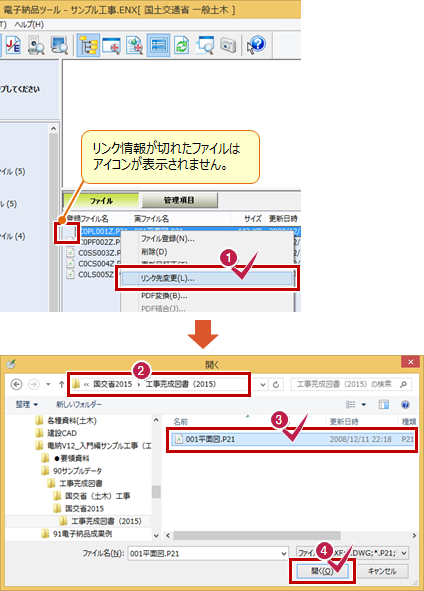Open the ファイル名 combo dropdown arrow
This screenshot has width=424, height=591.
284,554
